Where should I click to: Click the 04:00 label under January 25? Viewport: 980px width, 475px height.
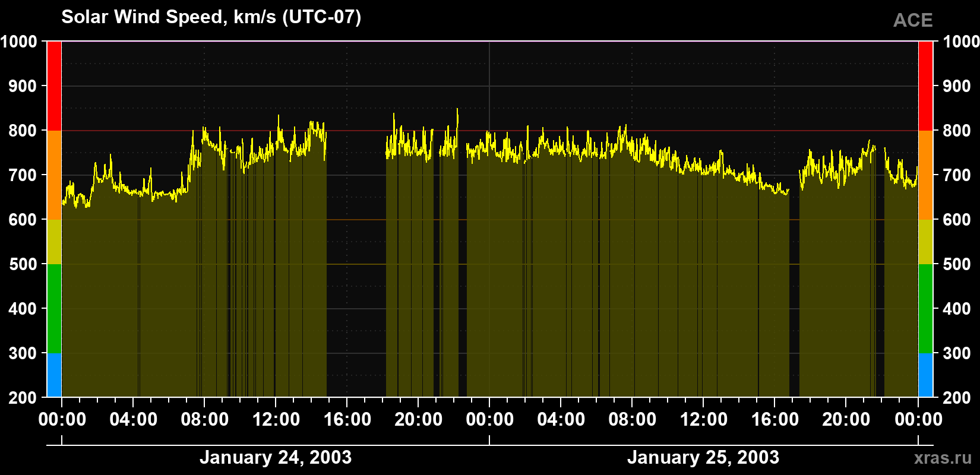[x=561, y=420]
